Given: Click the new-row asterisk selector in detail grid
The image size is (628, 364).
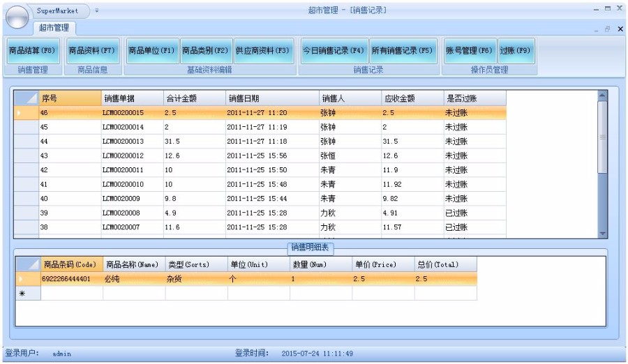Looking at the screenshot, I should (x=28, y=293).
